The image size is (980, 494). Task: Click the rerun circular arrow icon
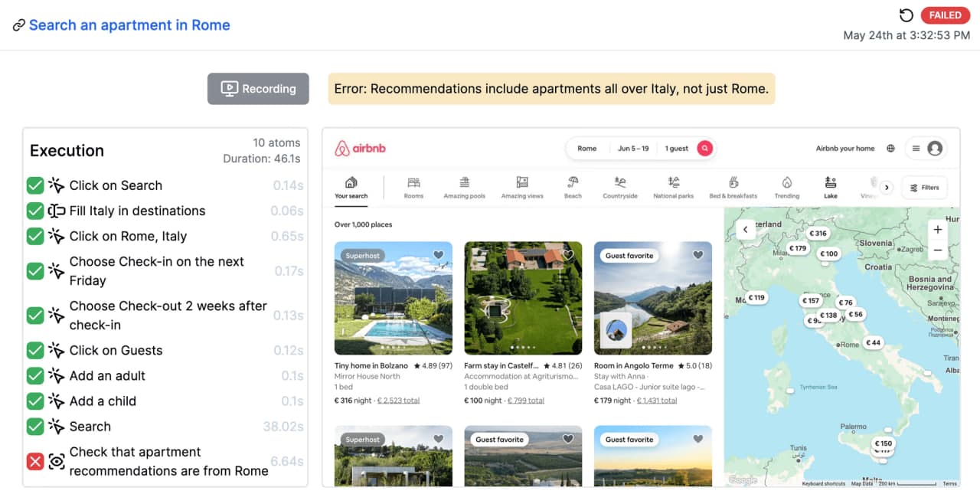[906, 15]
